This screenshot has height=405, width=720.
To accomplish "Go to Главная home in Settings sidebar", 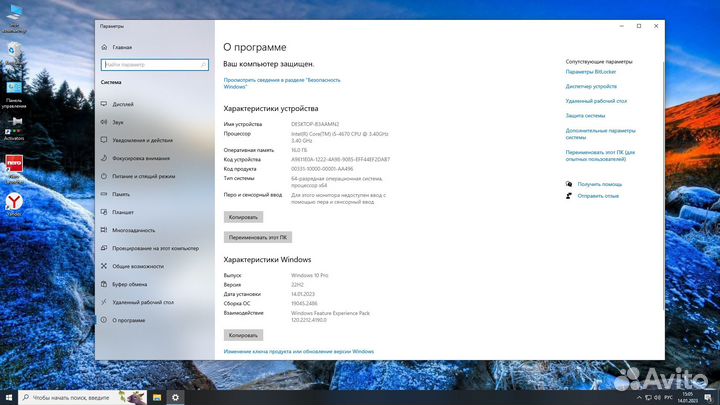I will (154, 47).
